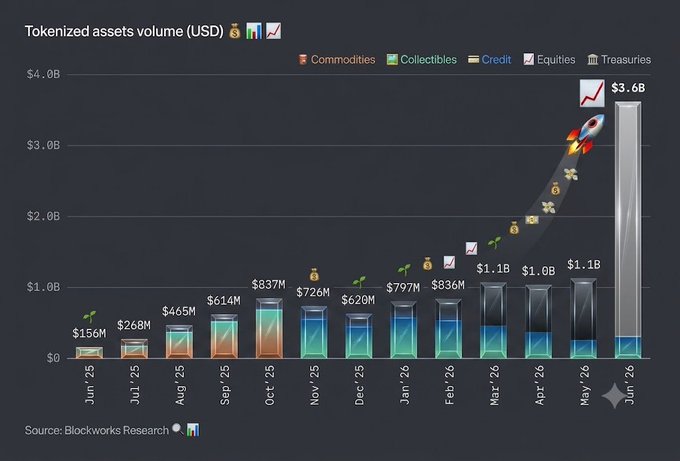Click the $156M value label
This screenshot has height=461, width=680.
[89, 333]
